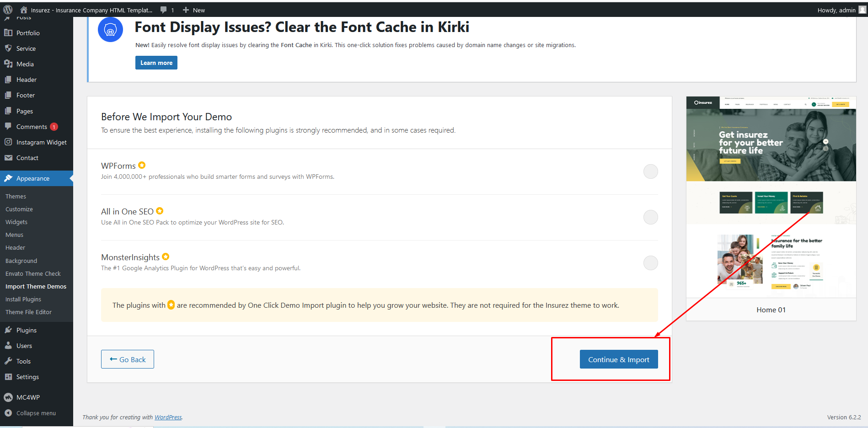Click the Portfolio sidebar icon
868x428 pixels.
click(x=8, y=33)
